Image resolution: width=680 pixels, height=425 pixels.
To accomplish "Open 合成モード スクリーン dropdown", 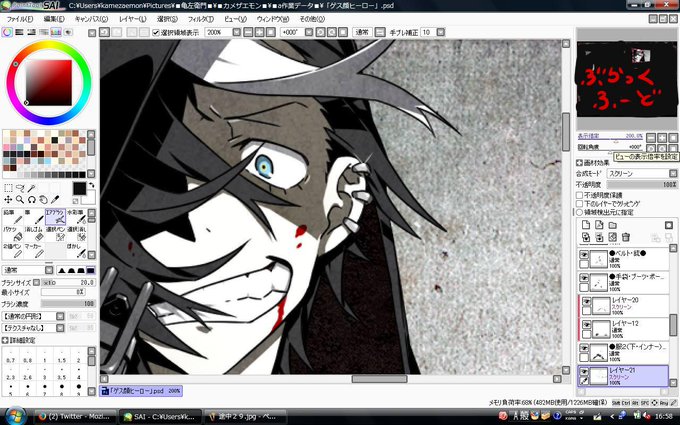I will 673,173.
